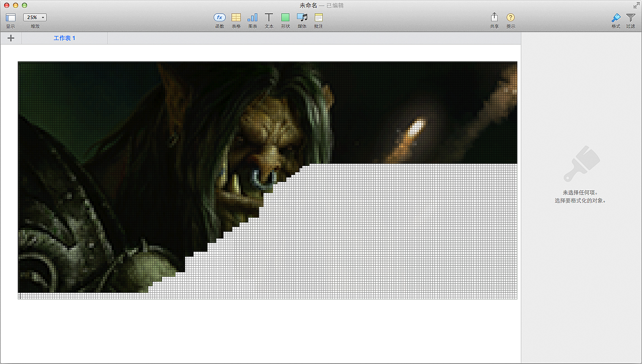Viewport: 642px width, 364px height.
Task: Click the 未选择任何项。 message in the sidebar
Action: (580, 193)
